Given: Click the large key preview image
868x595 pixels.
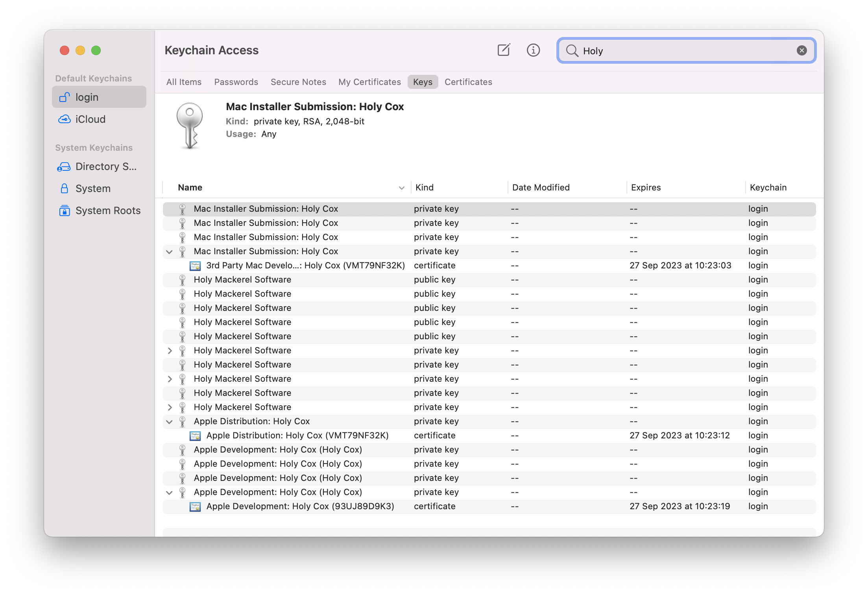Looking at the screenshot, I should coord(190,126).
